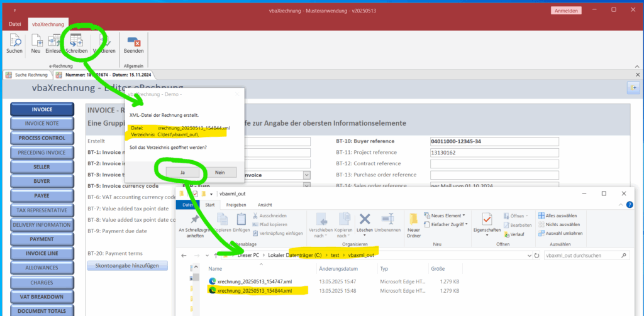
Task: Open the Ansicht tab in Explorer
Action: click(x=265, y=205)
